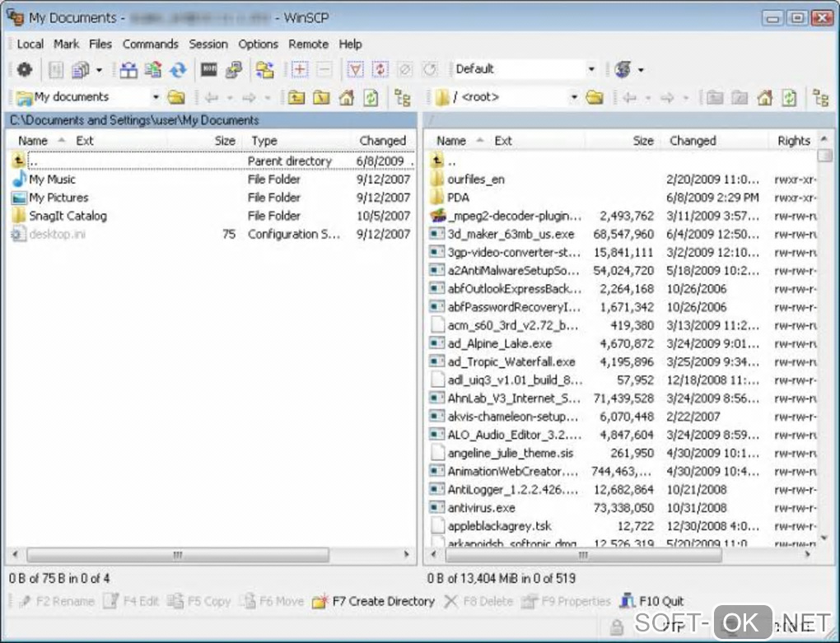Screen dimensions: 840x643
Task: Click Synchronize Browsing folders icon
Action: point(265,70)
